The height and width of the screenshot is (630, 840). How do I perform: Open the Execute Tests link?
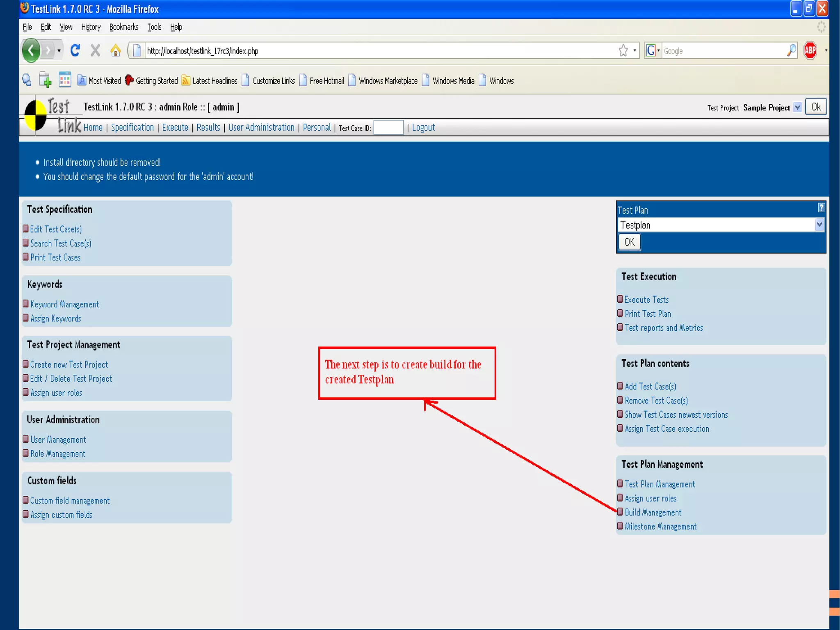tap(646, 300)
